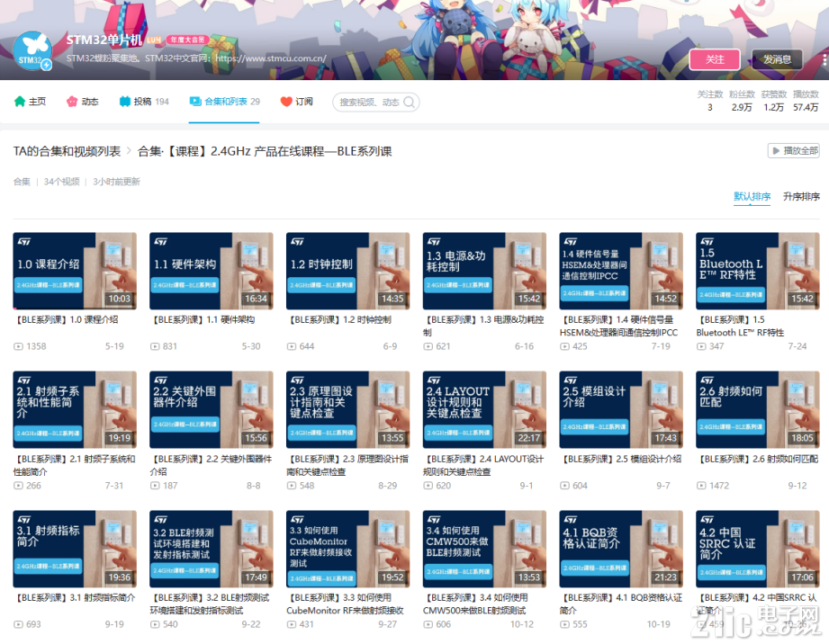Click the LV4 level badge
The width and height of the screenshot is (829, 644).
tap(154, 40)
